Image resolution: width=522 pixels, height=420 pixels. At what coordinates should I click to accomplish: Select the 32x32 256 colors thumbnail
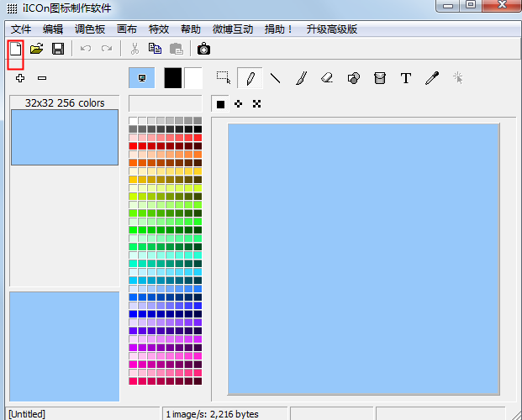coord(65,137)
